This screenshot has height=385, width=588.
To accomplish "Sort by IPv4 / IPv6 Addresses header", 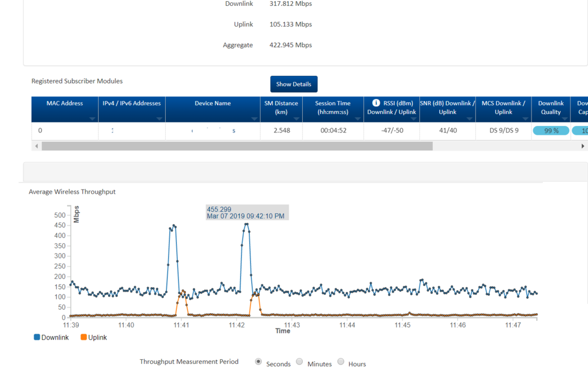I will tap(132, 104).
